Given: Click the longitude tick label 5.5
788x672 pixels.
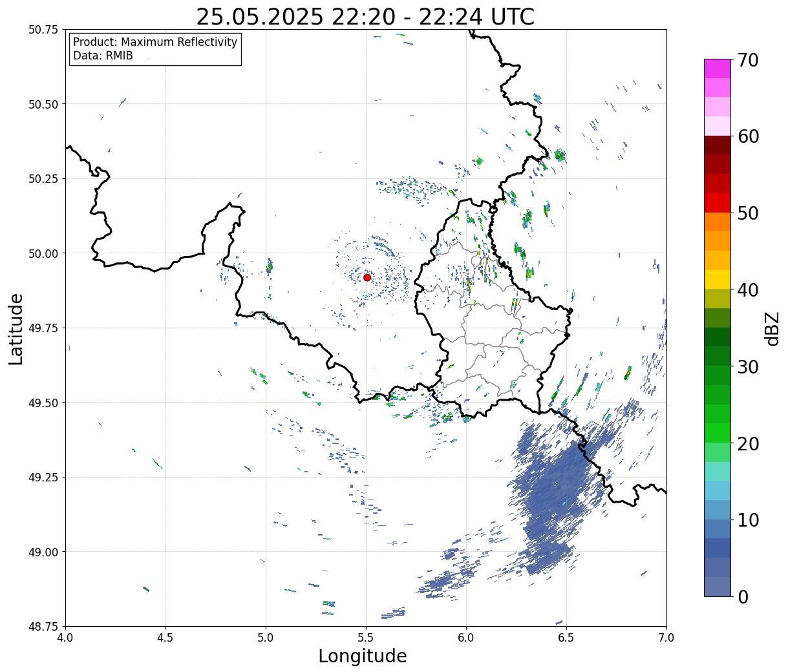Looking at the screenshot, I should (x=366, y=638).
